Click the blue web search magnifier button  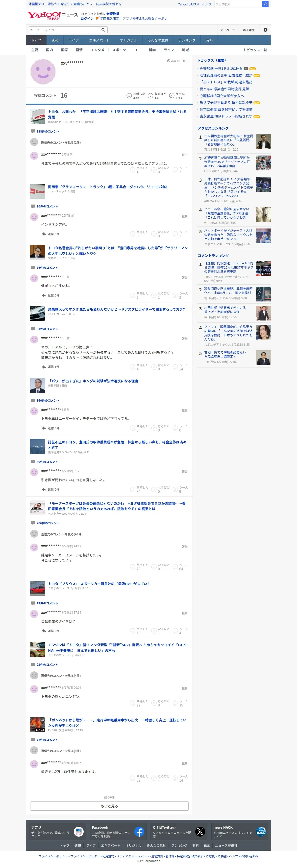coord(265,4)
